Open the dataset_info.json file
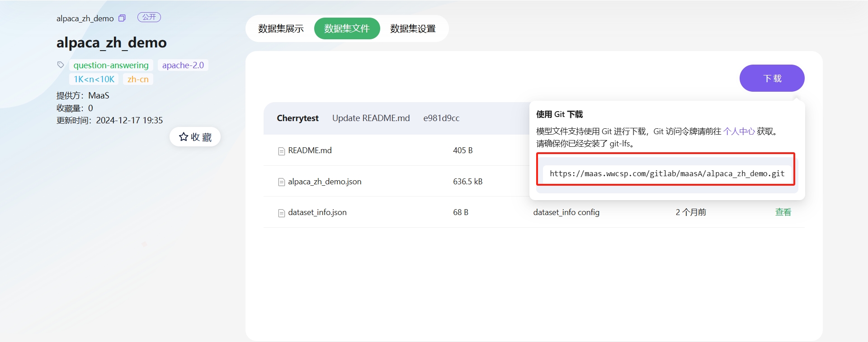This screenshot has height=342, width=868. [317, 212]
